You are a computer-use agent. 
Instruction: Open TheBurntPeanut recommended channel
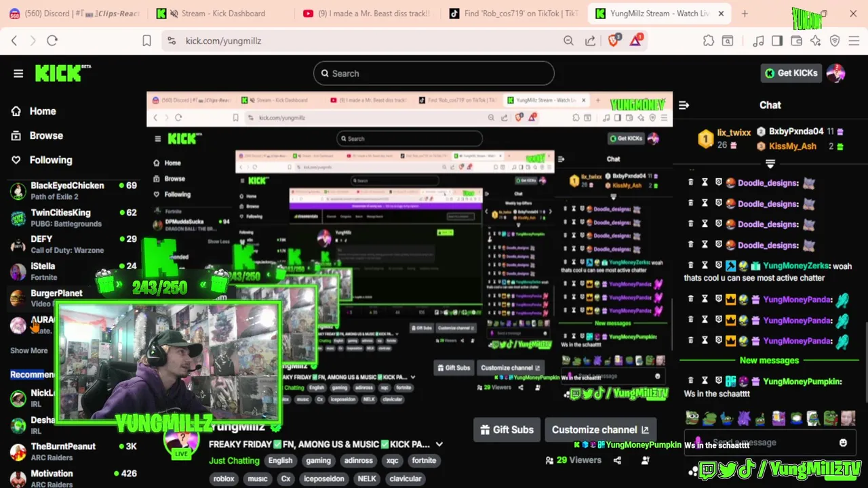73,452
